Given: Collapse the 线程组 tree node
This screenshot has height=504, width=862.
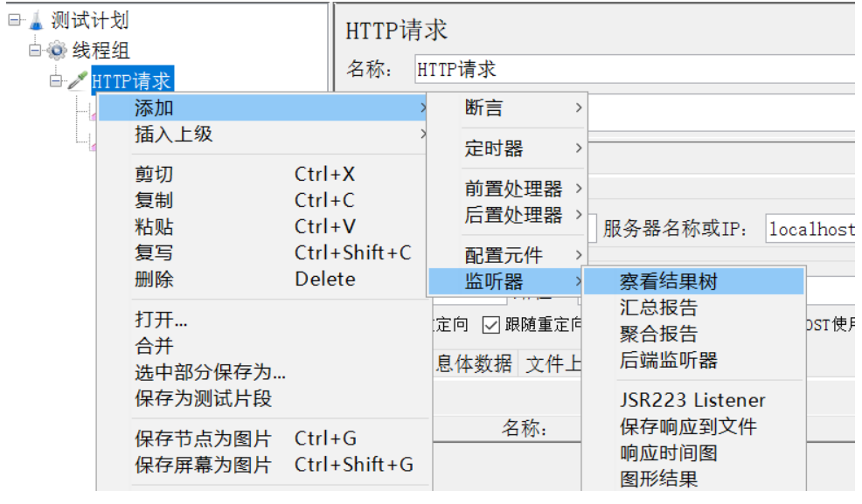Looking at the screenshot, I should pyautogui.click(x=35, y=51).
